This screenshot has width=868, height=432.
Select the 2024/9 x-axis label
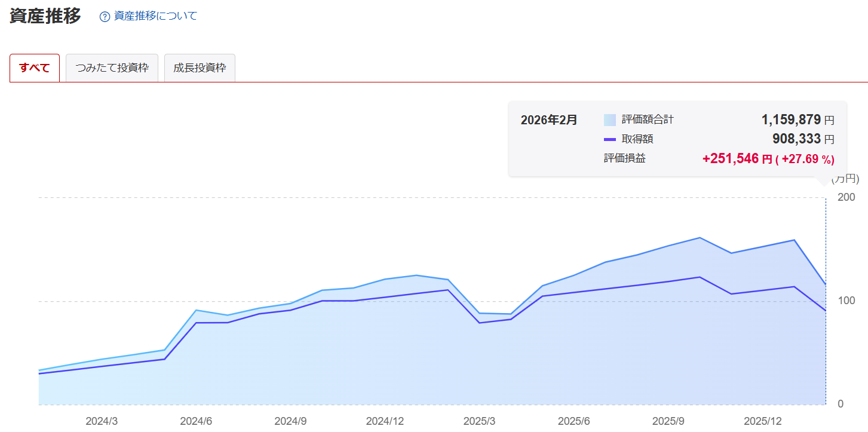click(290, 421)
